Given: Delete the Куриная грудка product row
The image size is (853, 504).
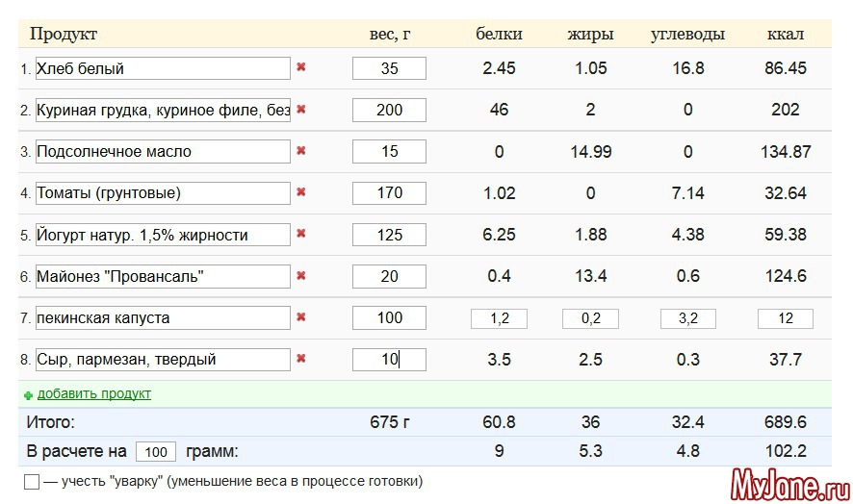Looking at the screenshot, I should (x=301, y=110).
